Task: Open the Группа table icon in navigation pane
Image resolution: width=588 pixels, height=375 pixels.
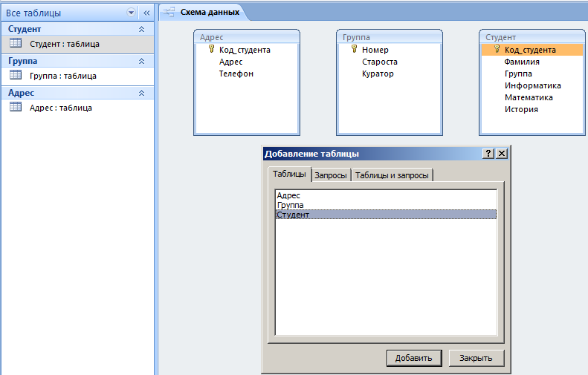Action: (x=16, y=75)
